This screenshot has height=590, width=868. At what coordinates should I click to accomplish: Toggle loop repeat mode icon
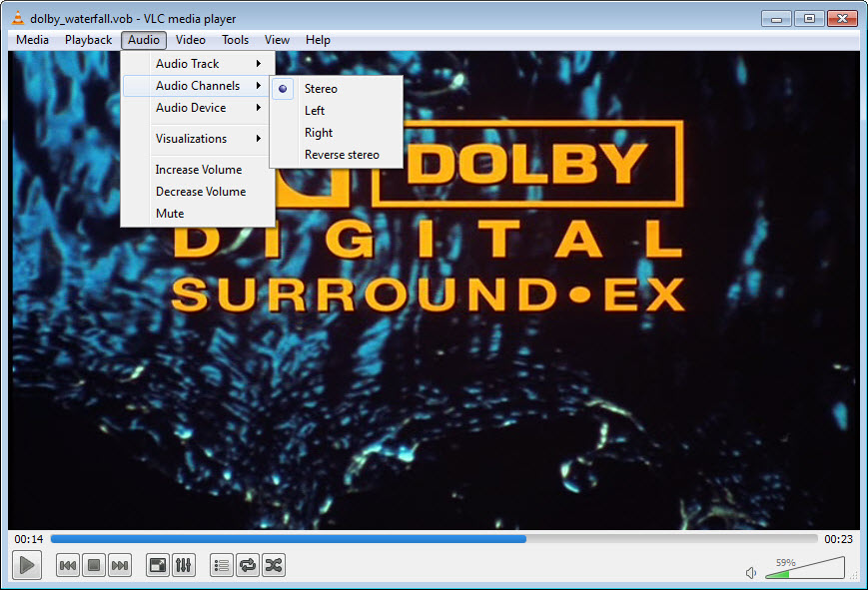248,565
